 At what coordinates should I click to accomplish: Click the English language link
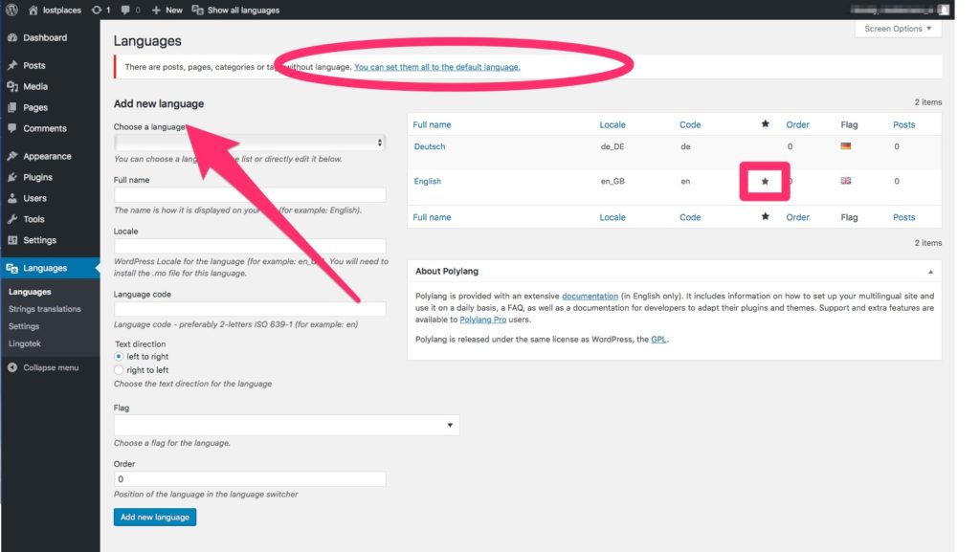pos(428,181)
